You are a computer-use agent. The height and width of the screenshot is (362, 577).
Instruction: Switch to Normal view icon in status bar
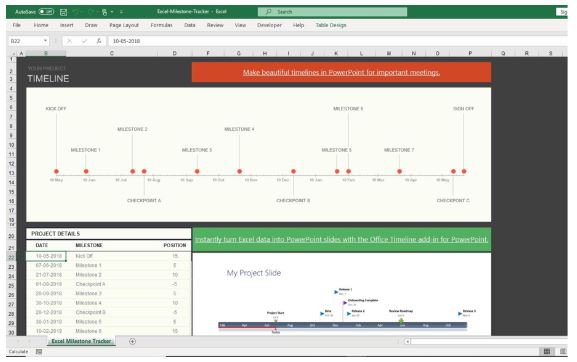547,352
